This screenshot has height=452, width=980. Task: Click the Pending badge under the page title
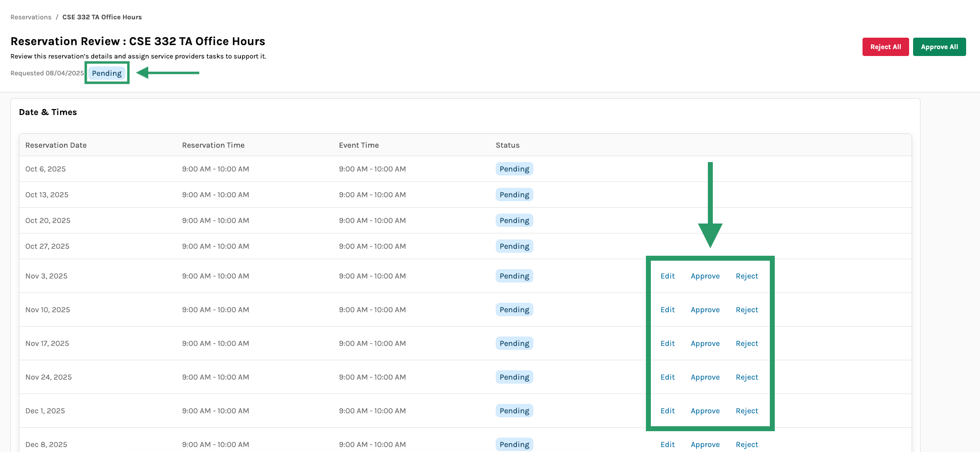pyautogui.click(x=107, y=73)
